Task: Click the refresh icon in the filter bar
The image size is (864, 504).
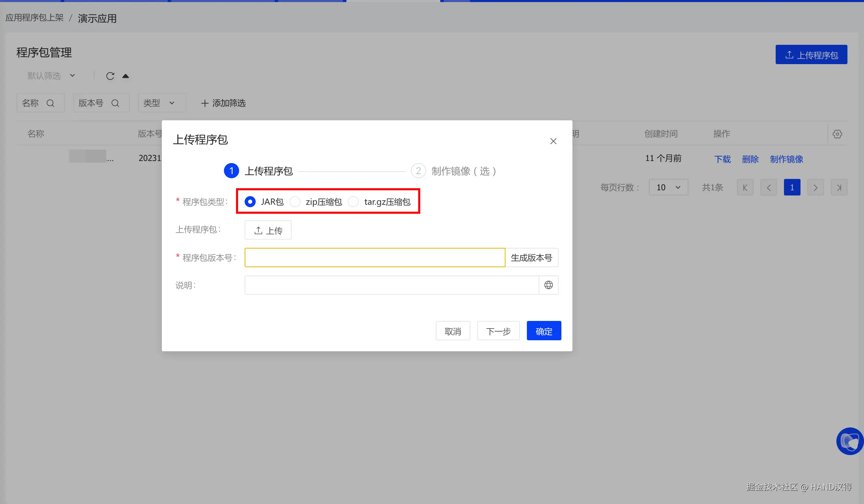Action: coord(110,76)
